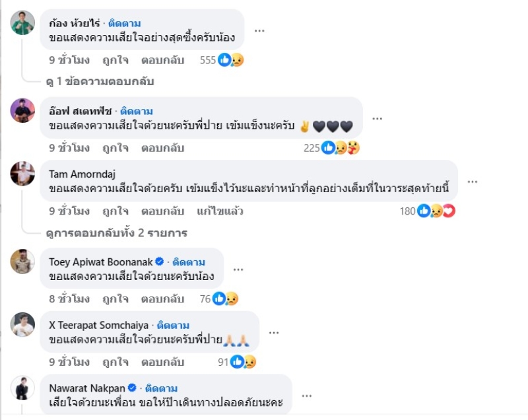Open the 9 ชั่วโมง timestamp on อ๊อฟ's comment
The height and width of the screenshot is (420, 528).
(x=69, y=148)
